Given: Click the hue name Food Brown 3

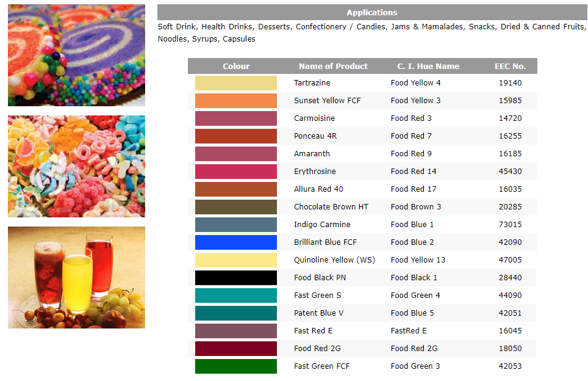Looking at the screenshot, I should (416, 207).
